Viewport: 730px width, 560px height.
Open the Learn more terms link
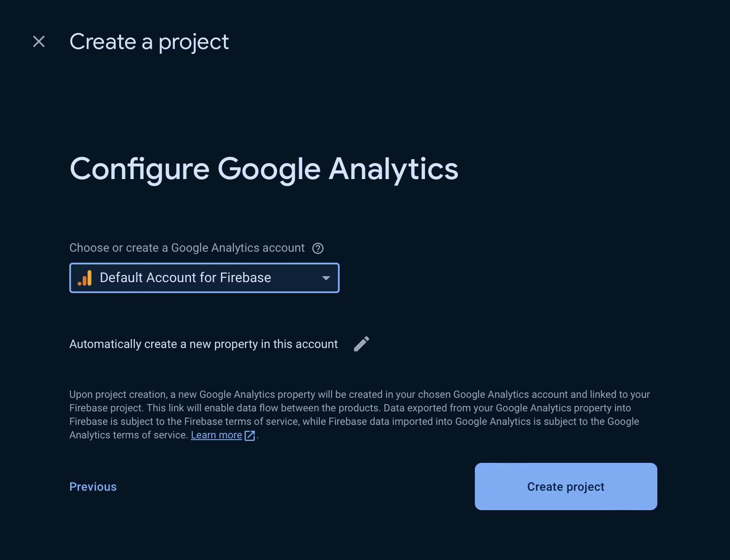(216, 435)
